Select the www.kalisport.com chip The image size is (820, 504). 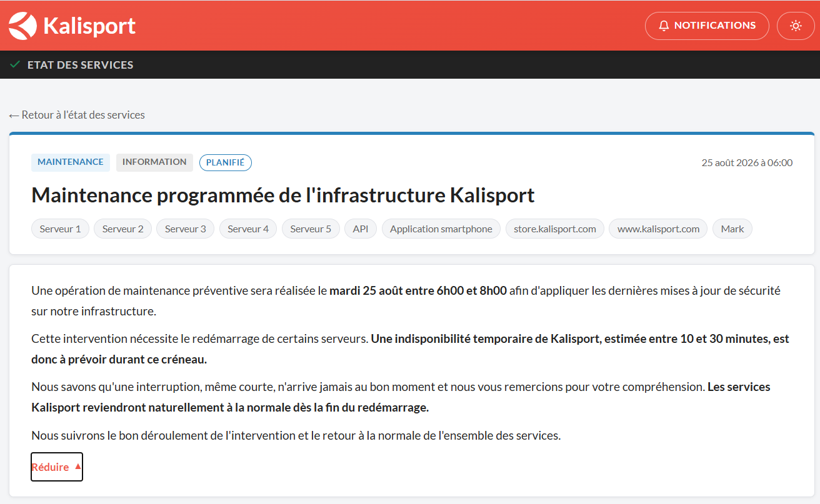pyautogui.click(x=658, y=229)
